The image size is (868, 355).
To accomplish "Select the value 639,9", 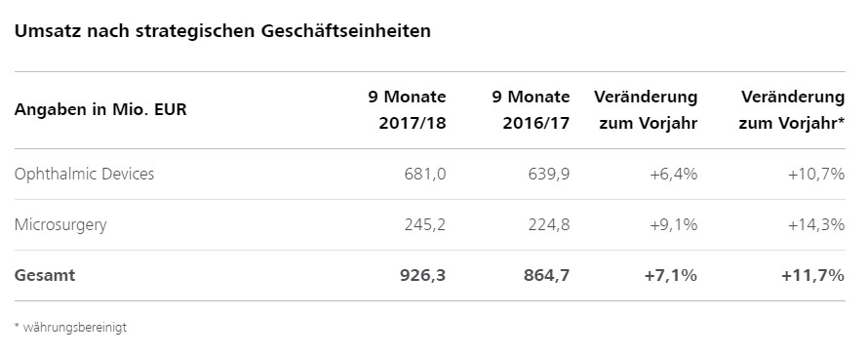I will [x=548, y=174].
